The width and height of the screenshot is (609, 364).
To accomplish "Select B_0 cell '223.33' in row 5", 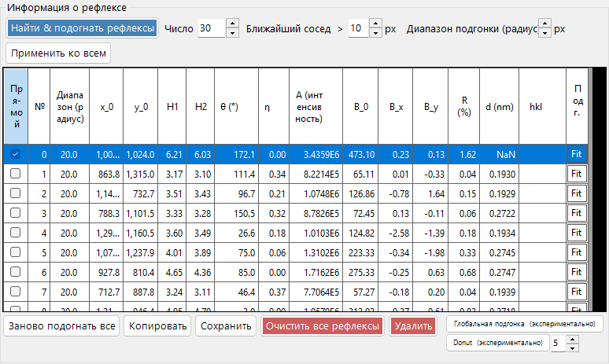I will tap(360, 252).
